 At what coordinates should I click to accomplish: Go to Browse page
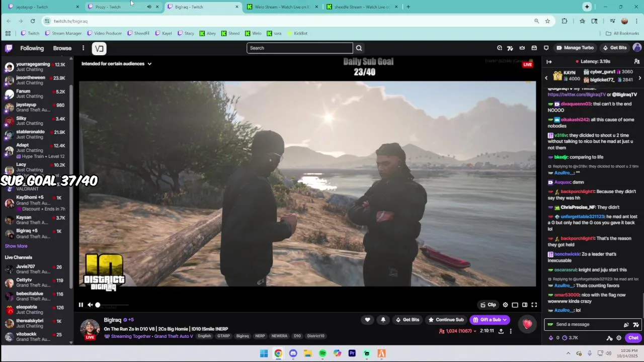coord(62,48)
